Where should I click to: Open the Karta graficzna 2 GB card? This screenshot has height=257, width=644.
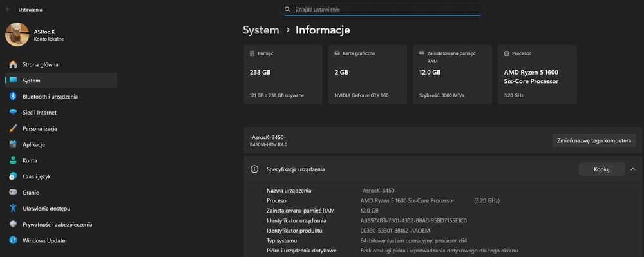[368, 75]
